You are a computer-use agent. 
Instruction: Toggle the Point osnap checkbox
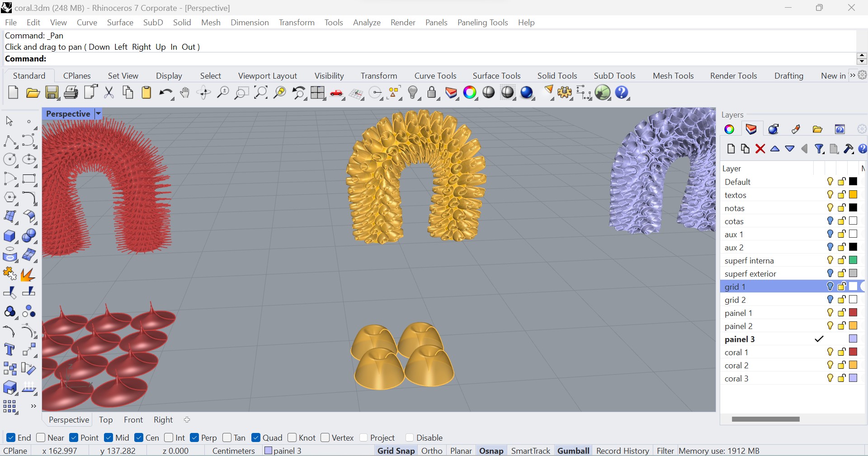coord(74,437)
